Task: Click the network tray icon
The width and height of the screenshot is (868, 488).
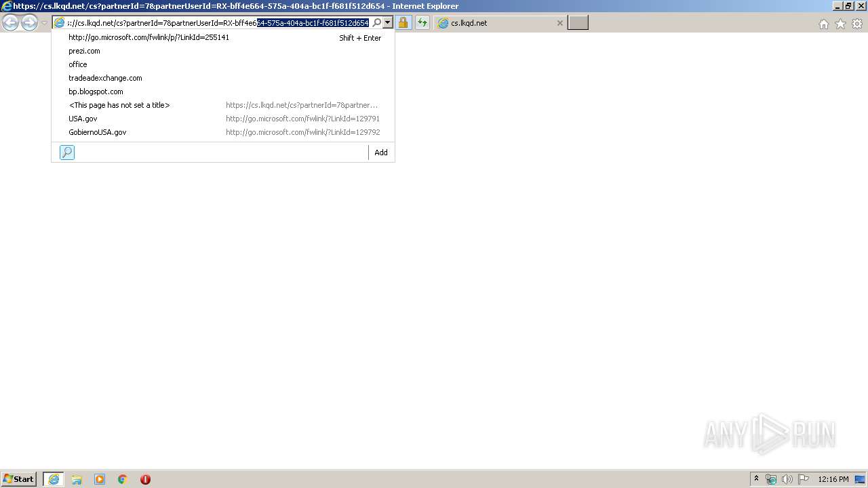Action: pyautogui.click(x=771, y=479)
